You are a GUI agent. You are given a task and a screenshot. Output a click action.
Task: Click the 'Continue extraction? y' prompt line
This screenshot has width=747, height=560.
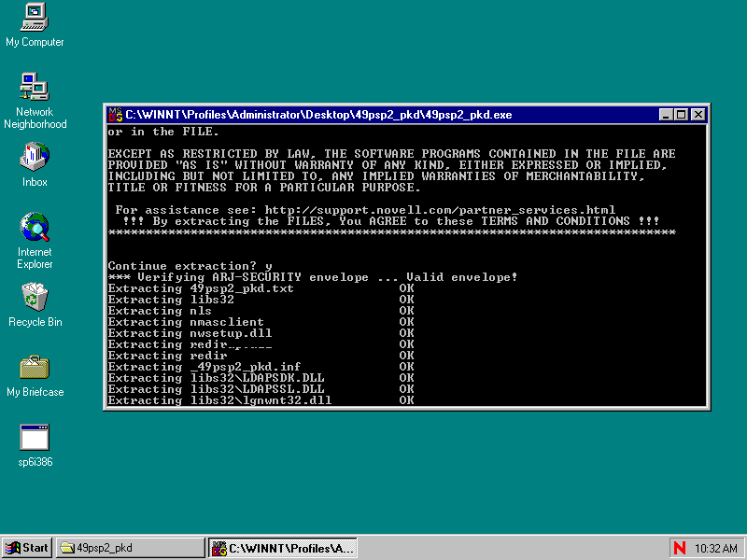tap(190, 266)
